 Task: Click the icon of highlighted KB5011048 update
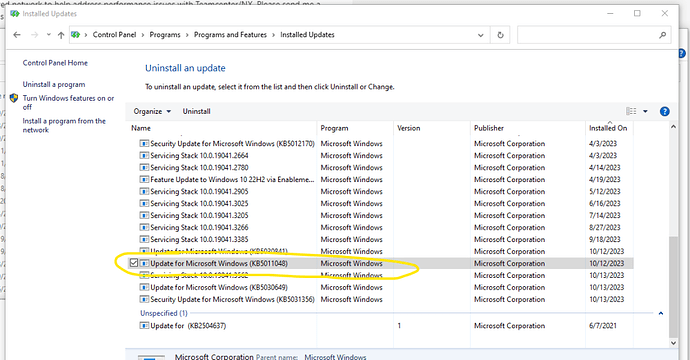[x=144, y=263]
